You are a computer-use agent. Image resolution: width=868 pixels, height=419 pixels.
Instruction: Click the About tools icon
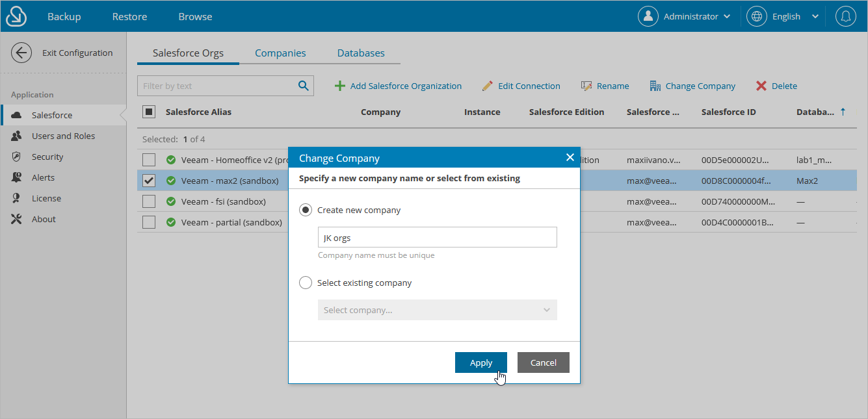(17, 219)
